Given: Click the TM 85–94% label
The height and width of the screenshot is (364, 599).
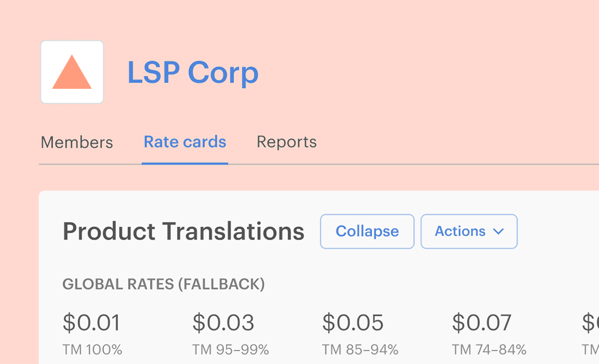Looking at the screenshot, I should tap(360, 350).
